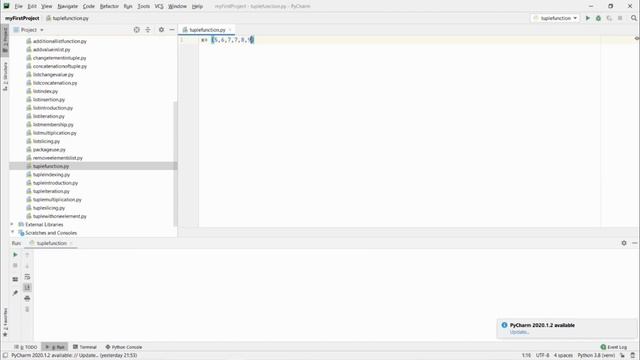The width and height of the screenshot is (640, 360).
Task: Start debugging with the bug icon
Action: [598, 18]
